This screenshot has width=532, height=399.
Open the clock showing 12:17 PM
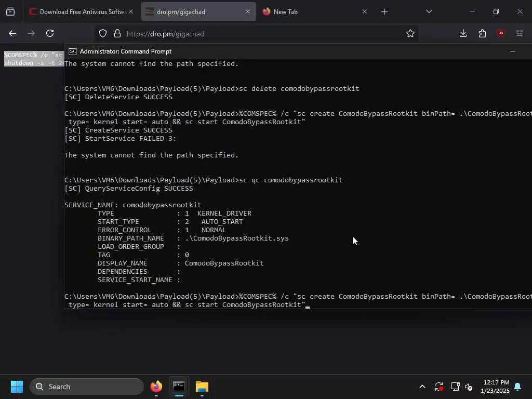pos(495,387)
